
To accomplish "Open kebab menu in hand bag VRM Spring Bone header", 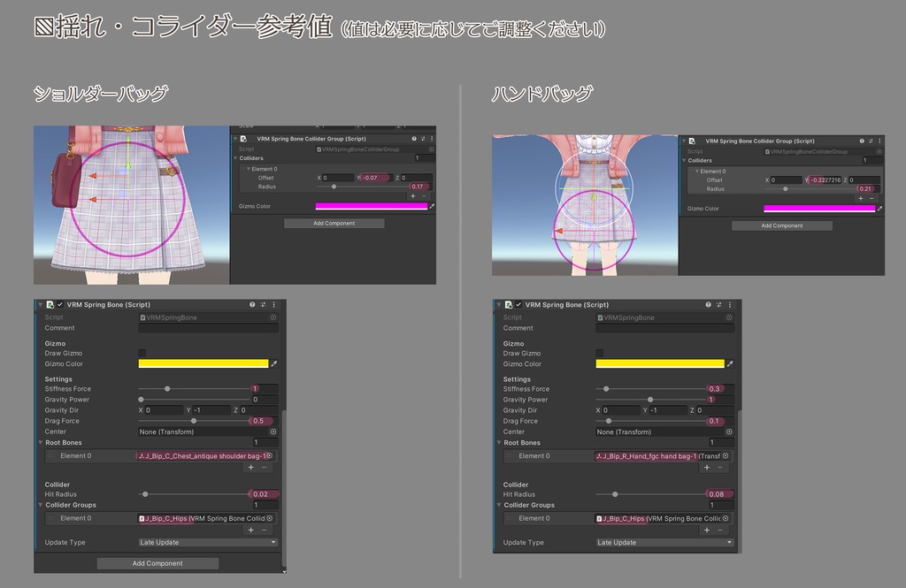I will tap(730, 304).
